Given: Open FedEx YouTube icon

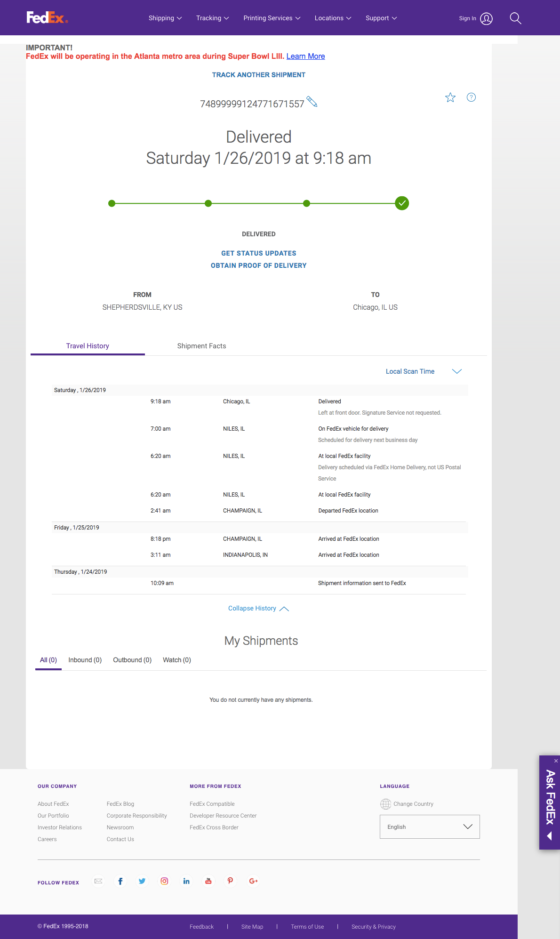Looking at the screenshot, I should [208, 881].
